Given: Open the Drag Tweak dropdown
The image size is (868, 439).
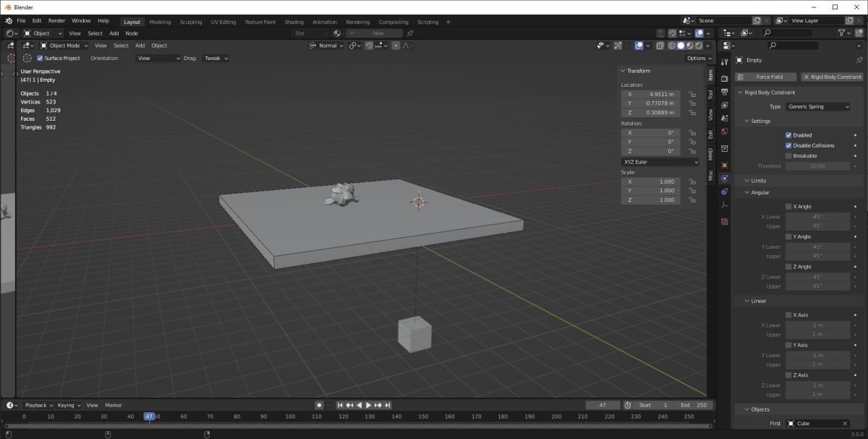Looking at the screenshot, I should click(215, 58).
